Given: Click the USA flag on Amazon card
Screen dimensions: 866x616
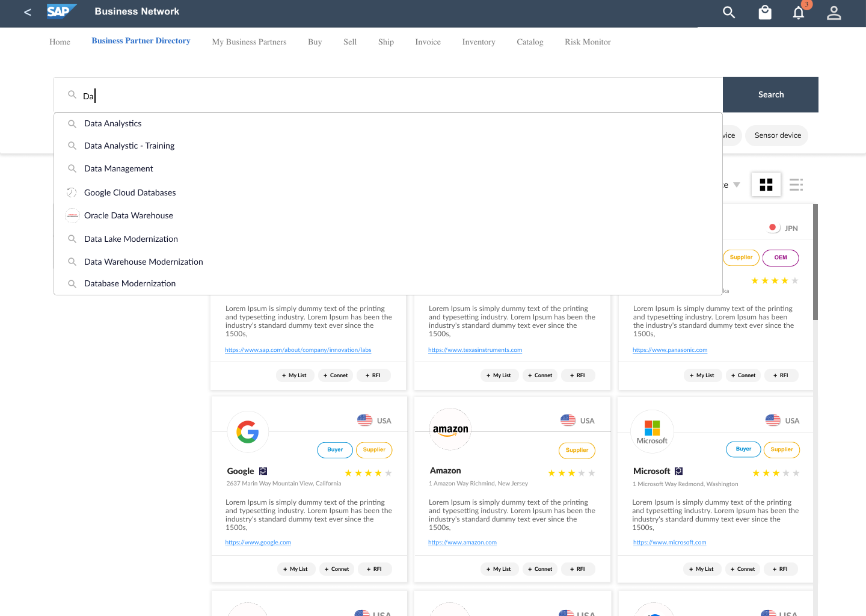Looking at the screenshot, I should point(568,420).
